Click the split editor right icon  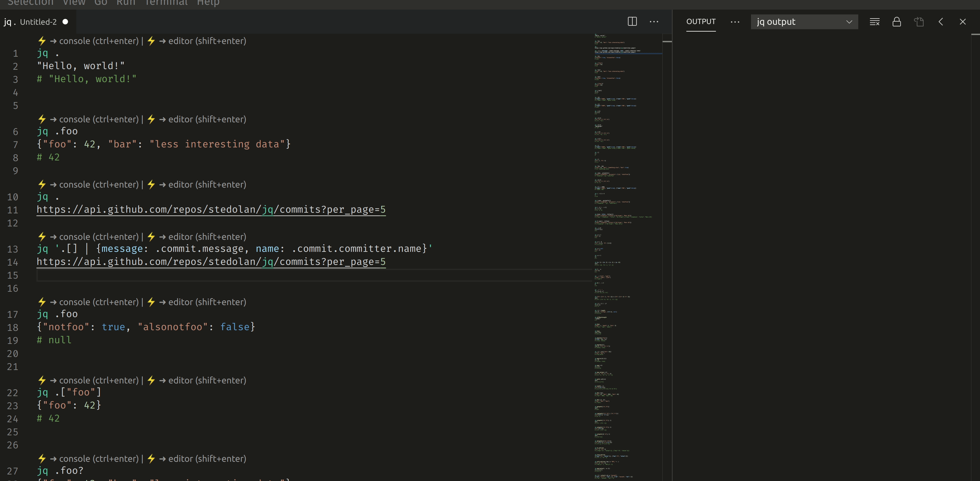(x=632, y=22)
